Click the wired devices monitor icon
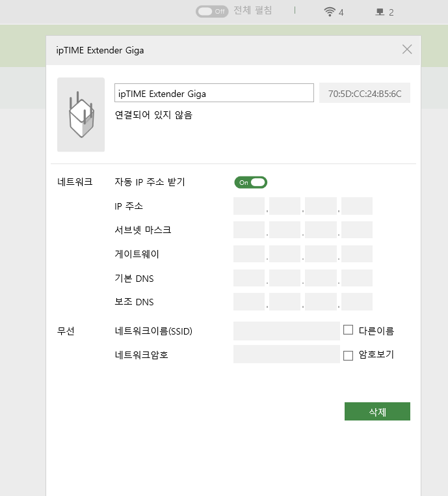This screenshot has width=448, height=496. [x=380, y=12]
